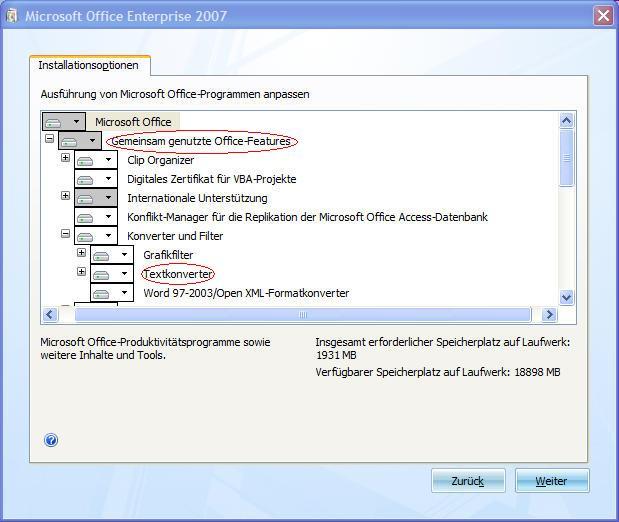619x522 pixels.
Task: Select Konflikt-Manager für die Replikation item
Action: (x=307, y=217)
